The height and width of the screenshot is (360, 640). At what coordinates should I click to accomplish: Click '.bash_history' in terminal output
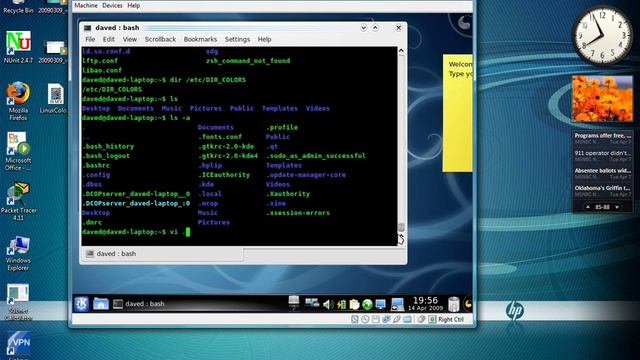pos(108,146)
